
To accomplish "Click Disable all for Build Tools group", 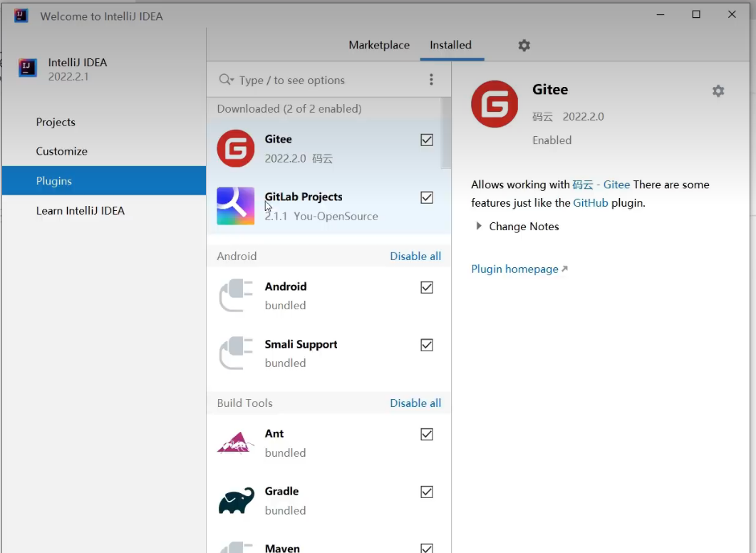I will 415,403.
